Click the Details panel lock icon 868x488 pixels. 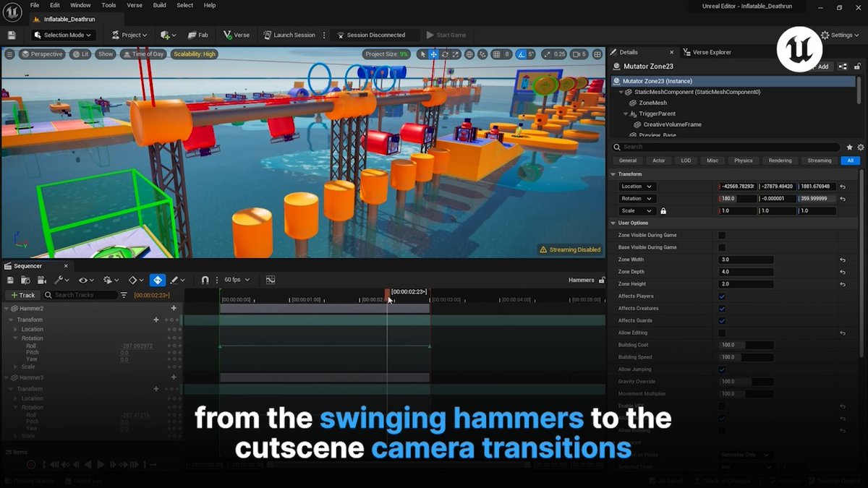[859, 67]
